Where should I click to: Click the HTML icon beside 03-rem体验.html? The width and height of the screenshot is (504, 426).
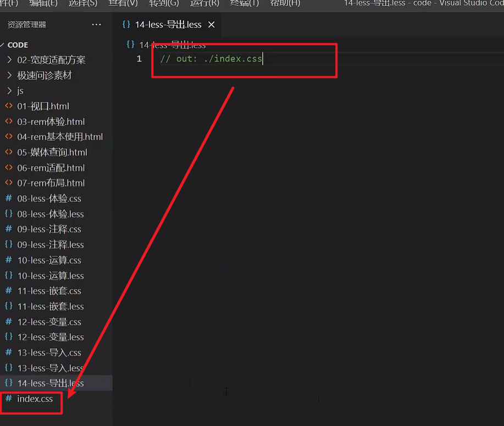point(8,121)
